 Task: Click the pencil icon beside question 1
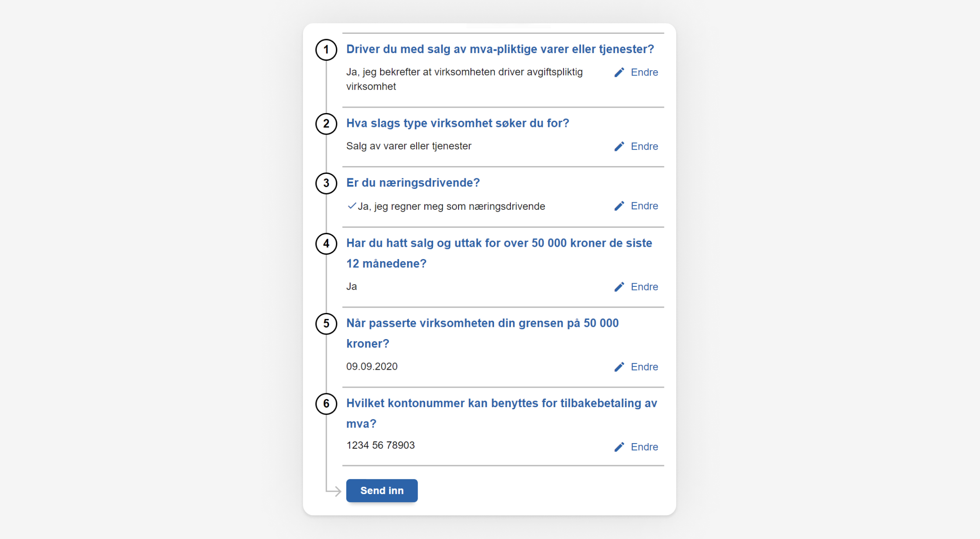619,72
